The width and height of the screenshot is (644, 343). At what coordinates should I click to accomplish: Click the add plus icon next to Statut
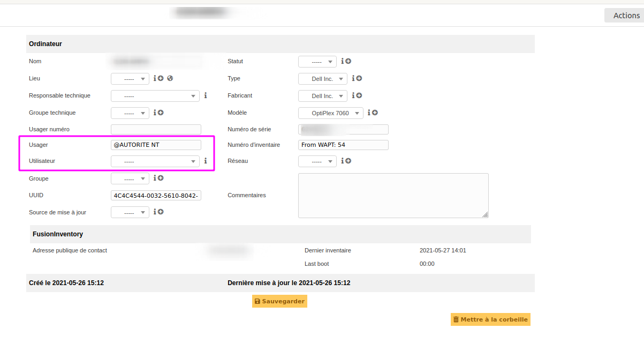coord(348,62)
